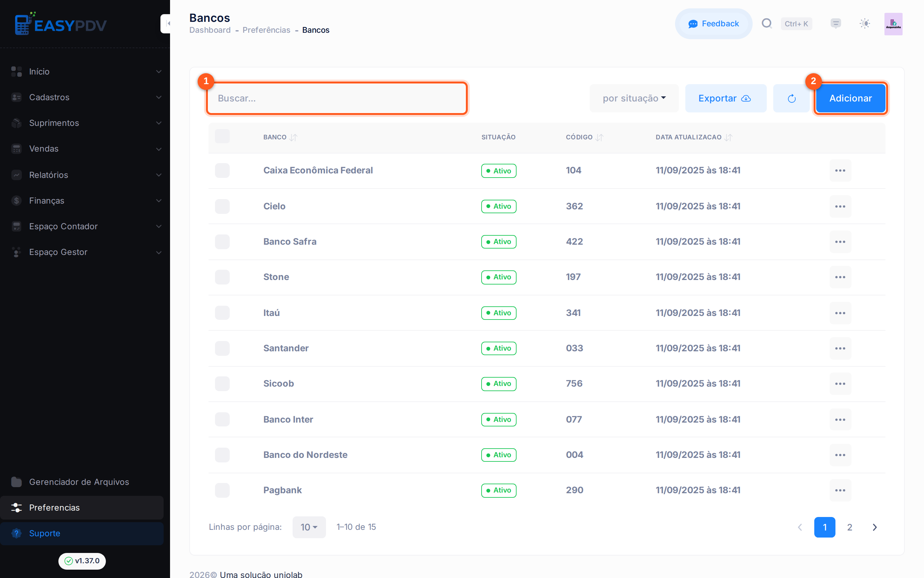This screenshot has height=578, width=924.
Task: Go to previous page with arrow
Action: 800,528
